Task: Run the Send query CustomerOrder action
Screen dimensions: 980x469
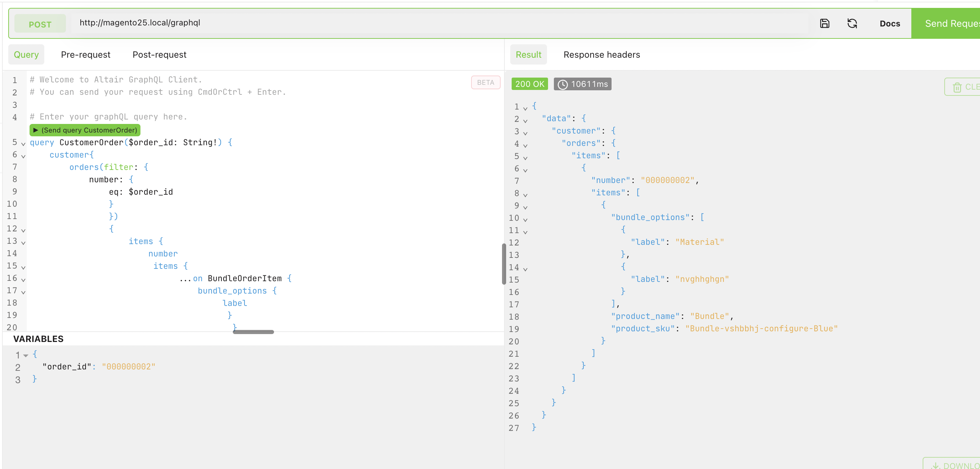Action: point(84,130)
